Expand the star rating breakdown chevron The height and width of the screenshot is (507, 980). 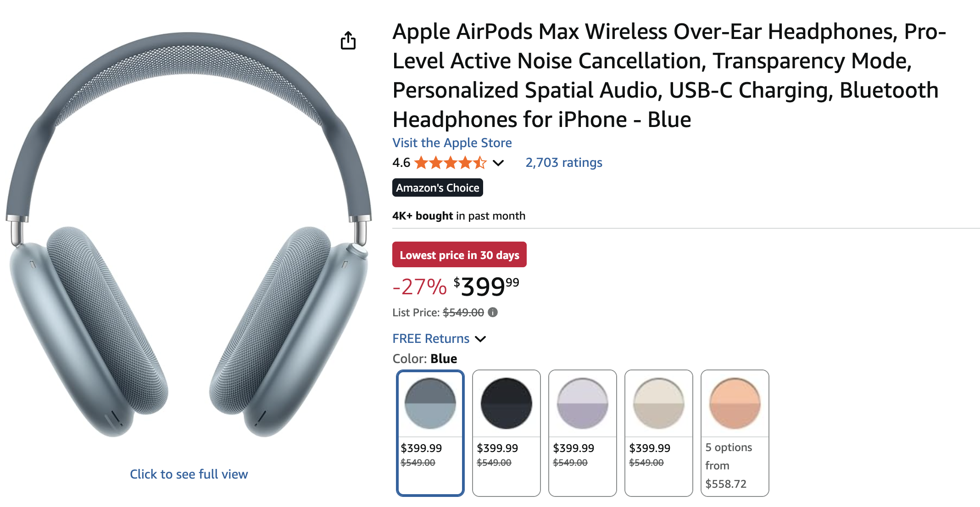click(498, 163)
